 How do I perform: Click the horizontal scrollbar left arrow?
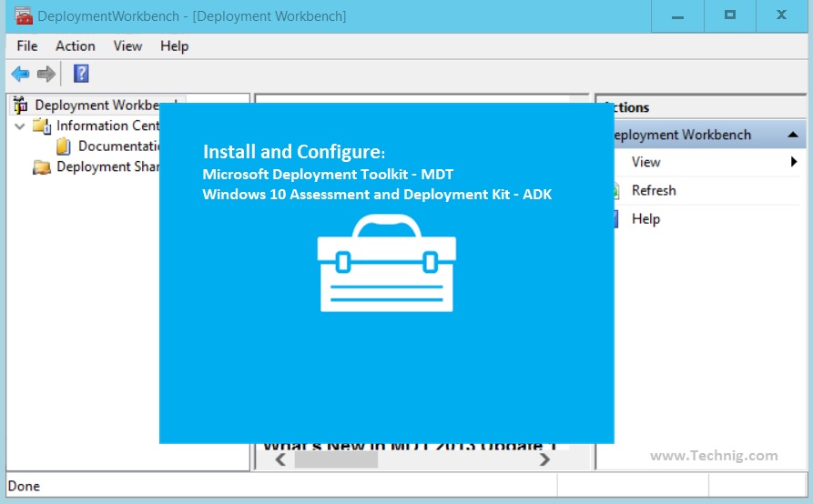[280, 459]
